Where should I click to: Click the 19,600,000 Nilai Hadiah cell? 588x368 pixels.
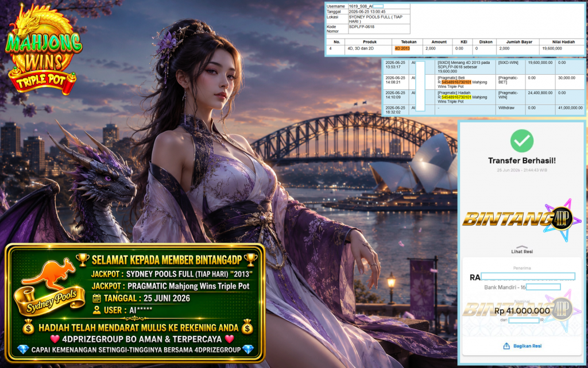552,48
